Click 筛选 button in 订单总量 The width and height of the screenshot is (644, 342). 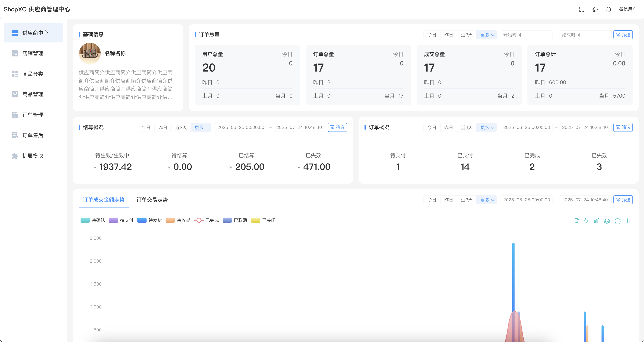click(623, 35)
